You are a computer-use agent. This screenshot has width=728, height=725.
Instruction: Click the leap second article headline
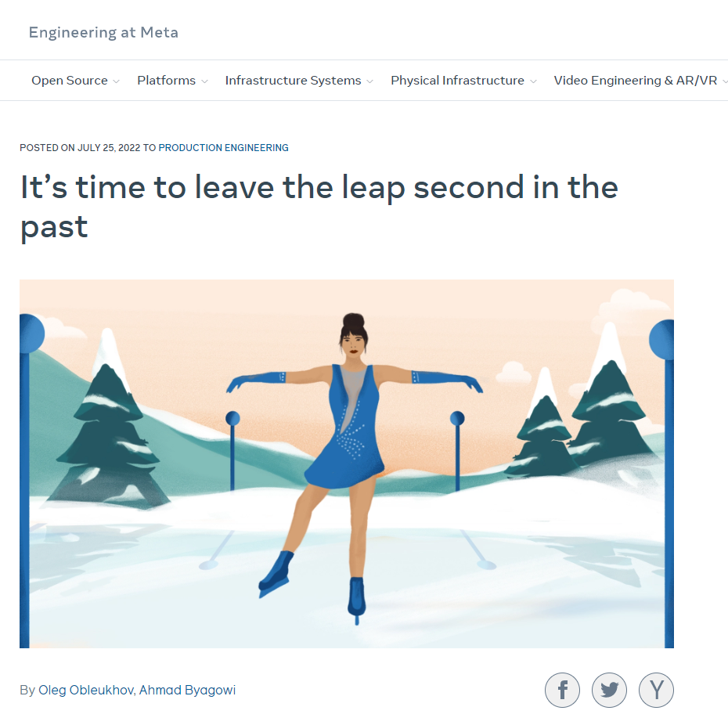pyautogui.click(x=319, y=207)
